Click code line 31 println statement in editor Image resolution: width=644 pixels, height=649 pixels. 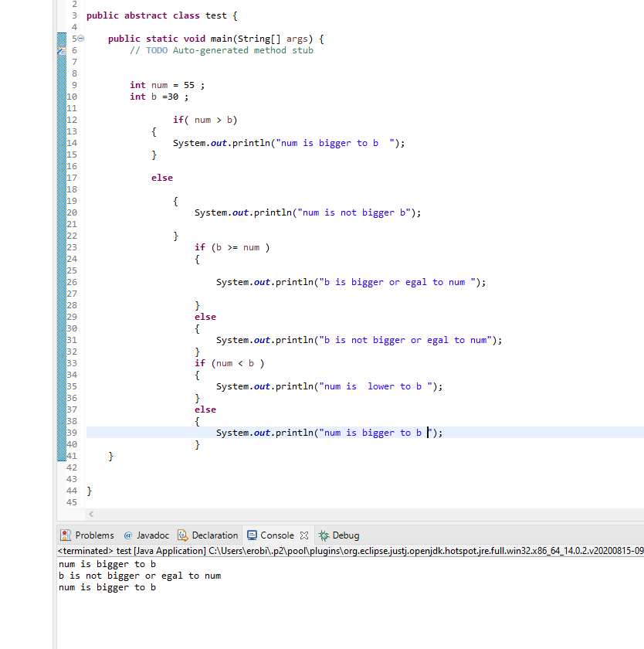pyautogui.click(x=359, y=340)
